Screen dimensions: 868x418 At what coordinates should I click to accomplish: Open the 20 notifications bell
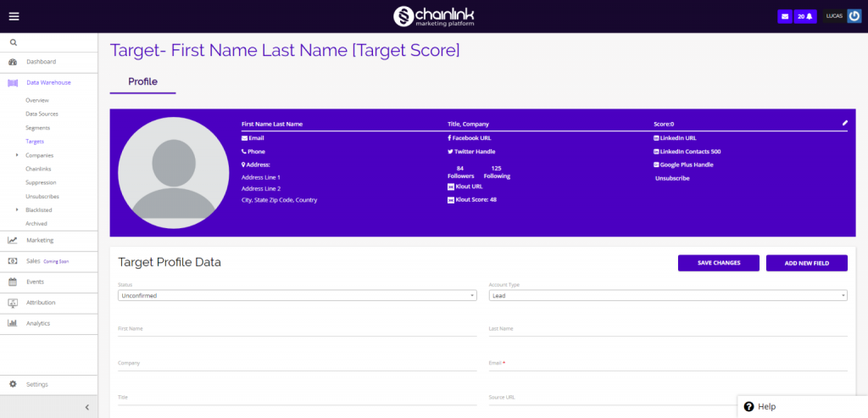click(805, 17)
